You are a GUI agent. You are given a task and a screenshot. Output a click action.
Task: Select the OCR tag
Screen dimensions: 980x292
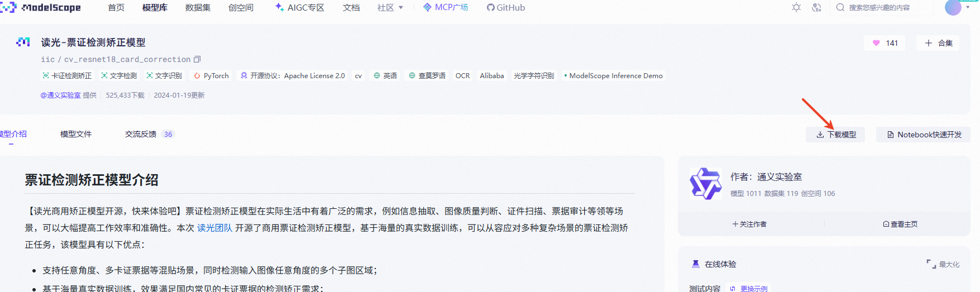462,75
